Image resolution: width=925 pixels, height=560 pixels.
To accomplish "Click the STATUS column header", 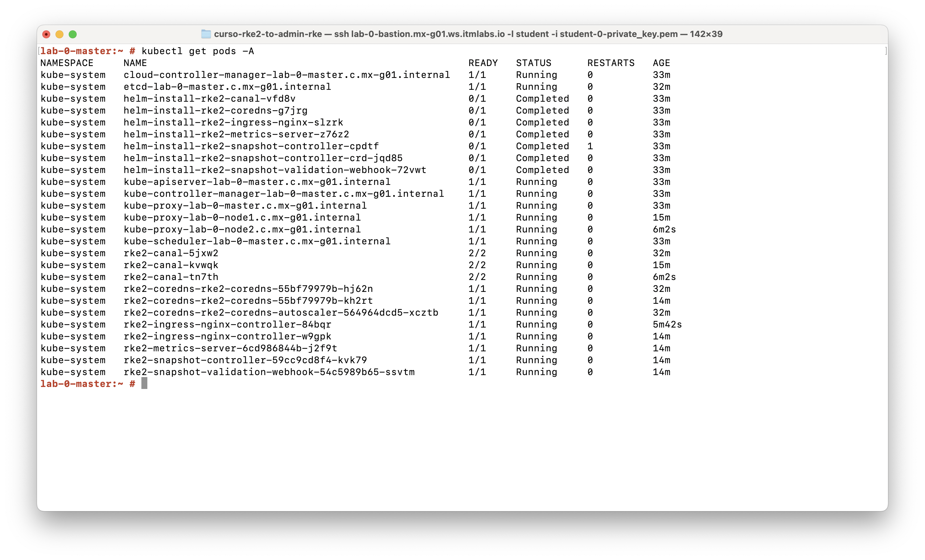I will pos(534,63).
